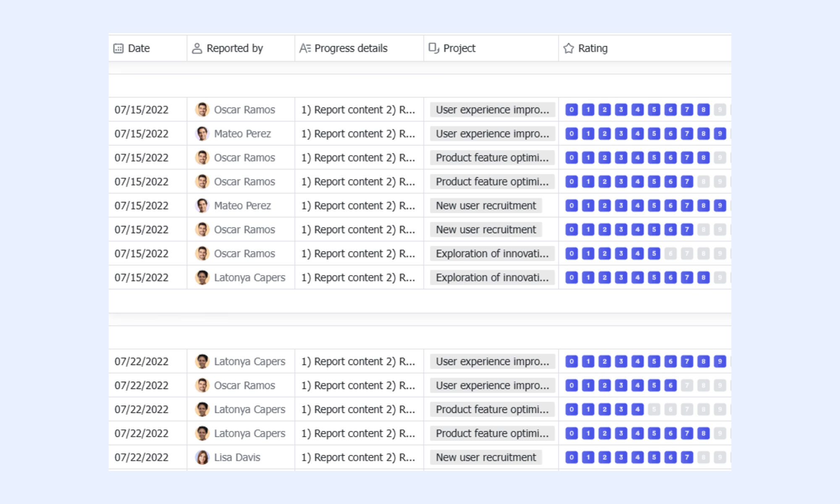Select rating 0 in Mateo Perez User experience row
Viewport: 840px width, 504px height.
(572, 134)
